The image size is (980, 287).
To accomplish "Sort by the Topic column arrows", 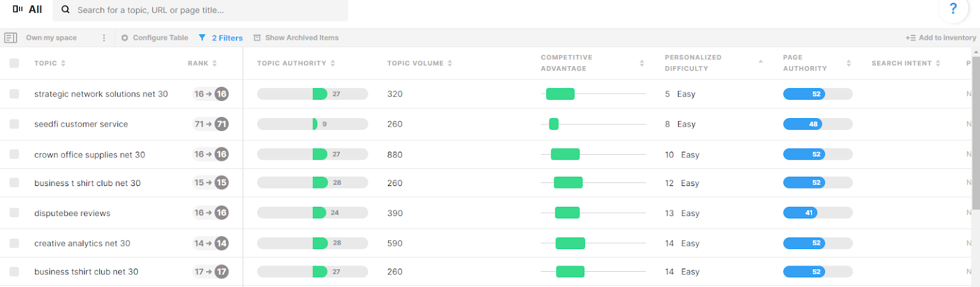I will [x=63, y=63].
